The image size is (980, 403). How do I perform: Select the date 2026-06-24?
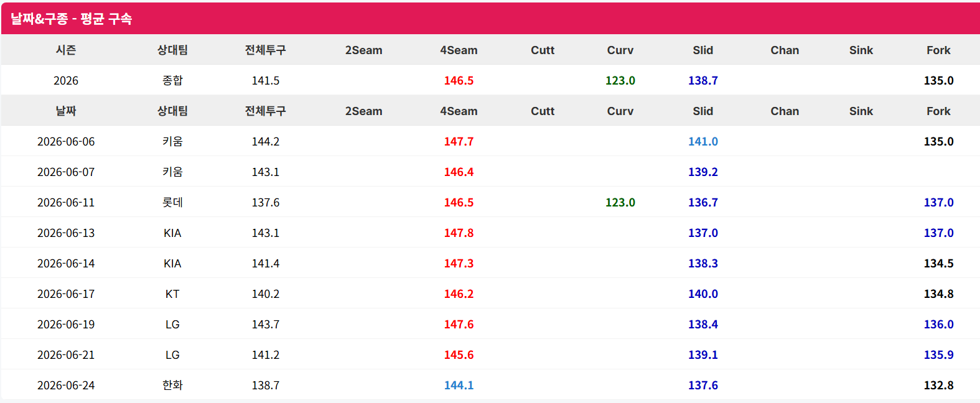[66, 386]
